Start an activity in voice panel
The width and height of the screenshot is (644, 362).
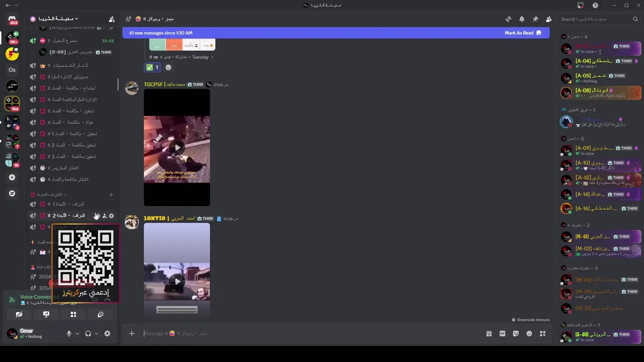pos(73,314)
